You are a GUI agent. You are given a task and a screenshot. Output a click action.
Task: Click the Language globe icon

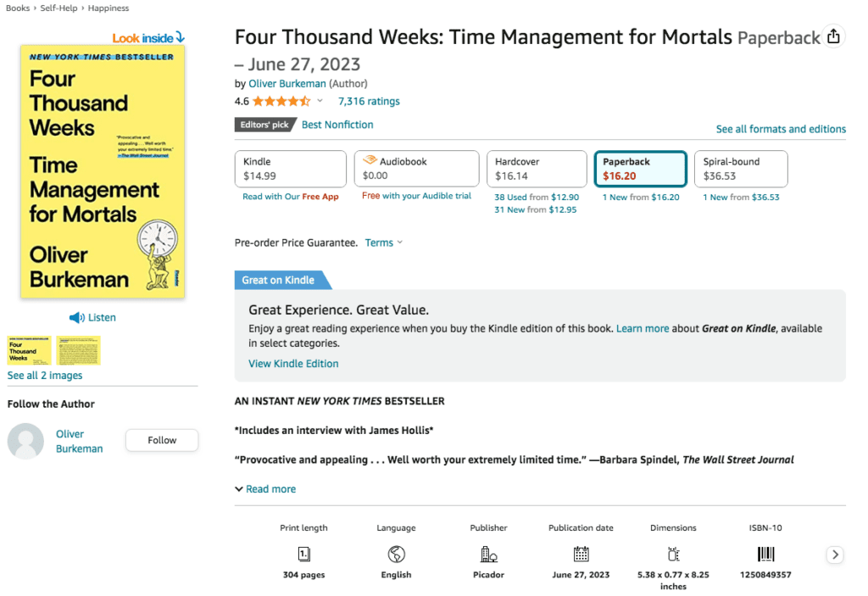point(397,554)
